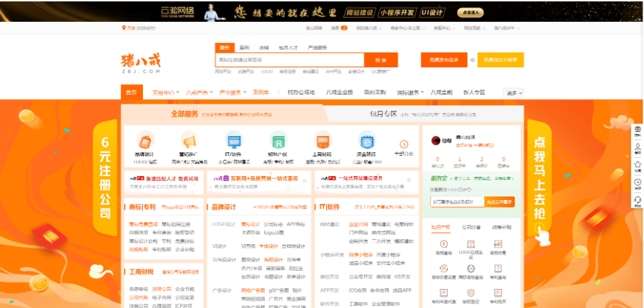The width and height of the screenshot is (644, 308).
Task: Click the 免费发布需求 button
Action: (x=444, y=60)
